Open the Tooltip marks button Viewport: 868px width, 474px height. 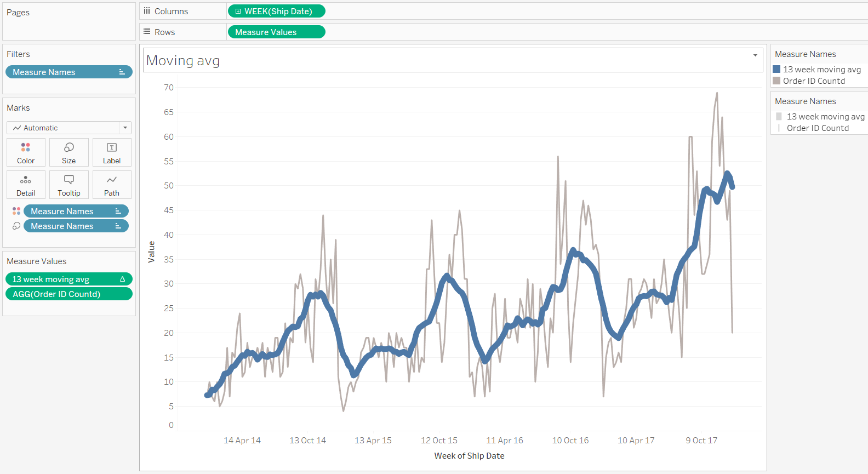(69, 185)
